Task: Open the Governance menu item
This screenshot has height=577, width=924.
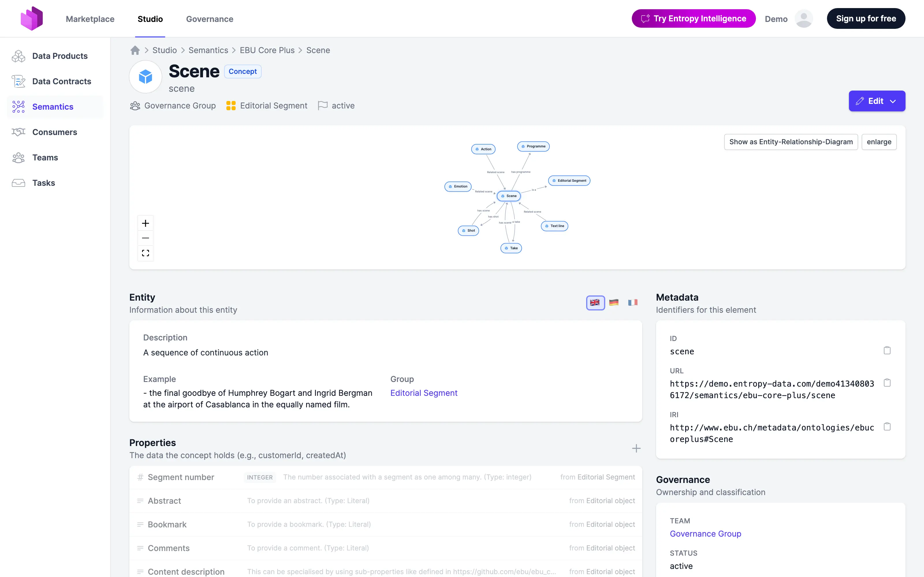Action: pos(209,19)
